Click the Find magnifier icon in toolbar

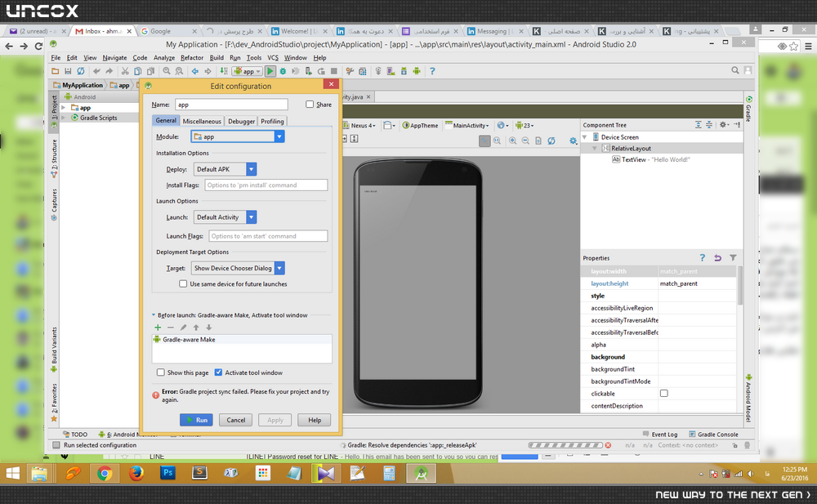coord(167,71)
